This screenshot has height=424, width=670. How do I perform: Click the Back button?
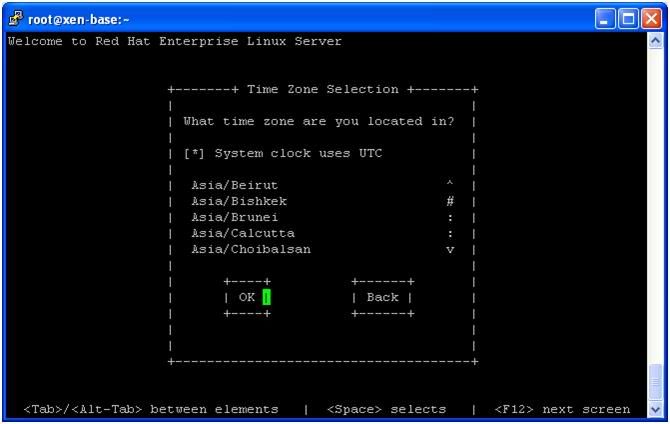(x=382, y=297)
